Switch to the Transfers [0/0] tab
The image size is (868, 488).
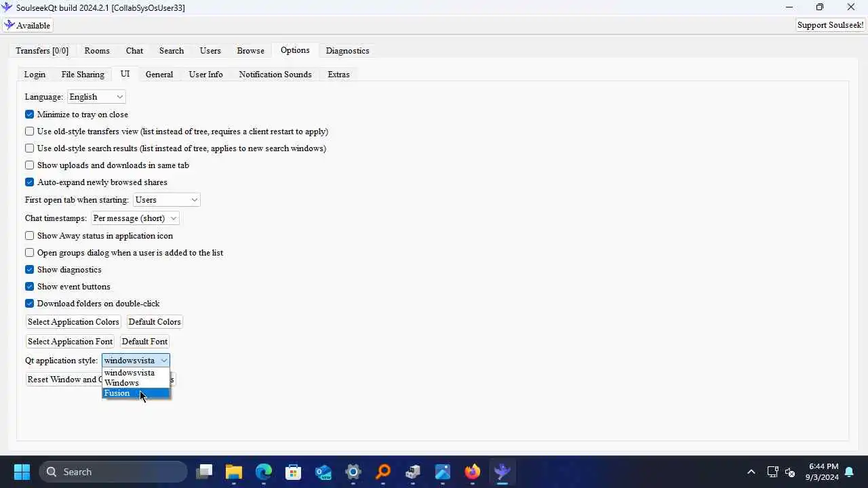(42, 51)
